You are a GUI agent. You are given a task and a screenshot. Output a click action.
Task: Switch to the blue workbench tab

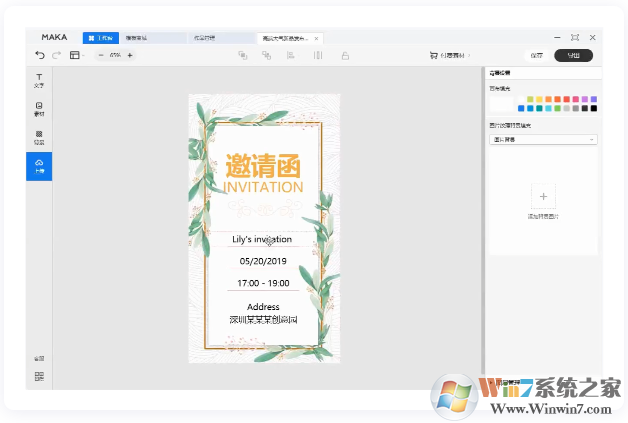tap(100, 37)
